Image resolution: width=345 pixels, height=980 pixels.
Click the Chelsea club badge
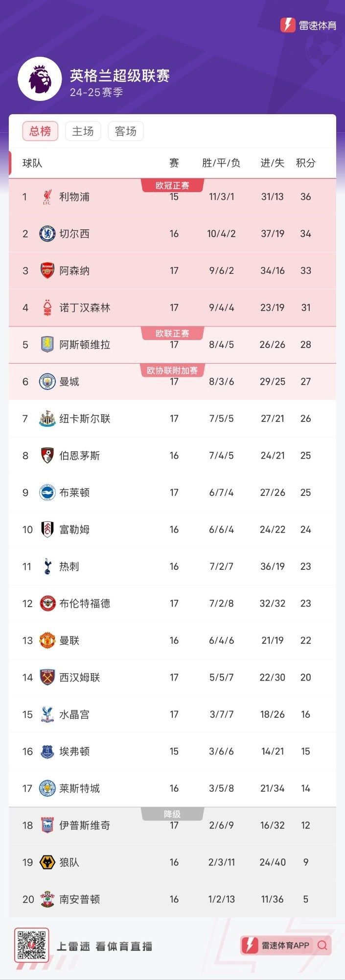point(47,234)
